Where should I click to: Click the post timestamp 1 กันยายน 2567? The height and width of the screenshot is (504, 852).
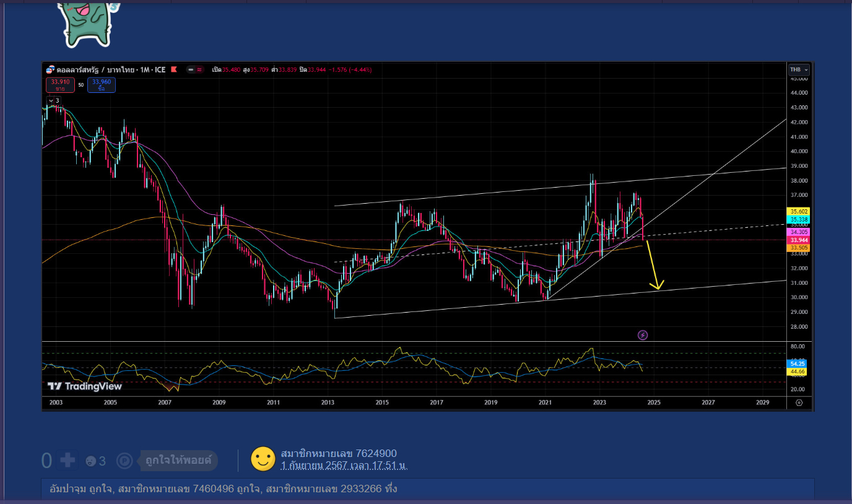pyautogui.click(x=344, y=466)
